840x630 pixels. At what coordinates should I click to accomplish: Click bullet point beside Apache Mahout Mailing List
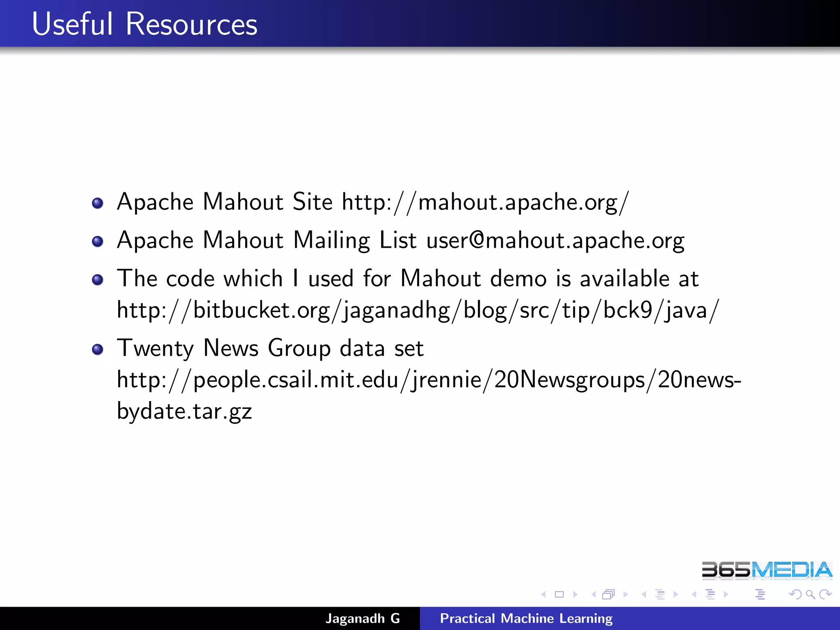[98, 242]
